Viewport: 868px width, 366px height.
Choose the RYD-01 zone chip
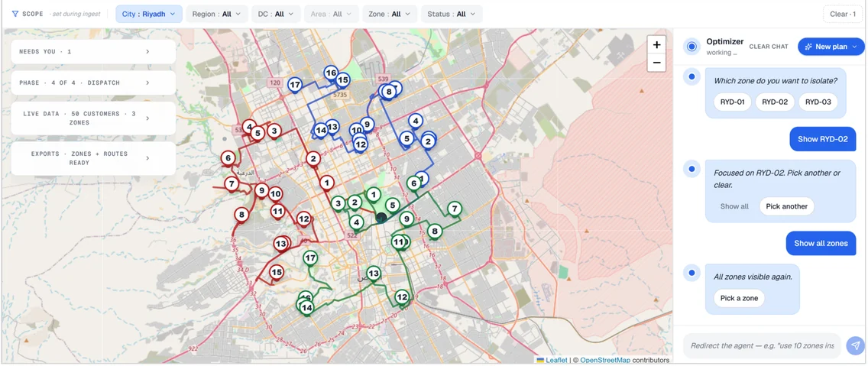pyautogui.click(x=732, y=102)
